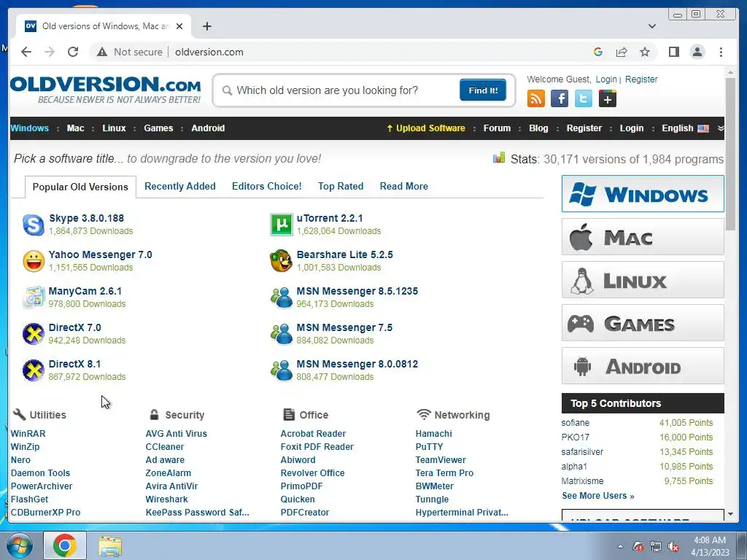Click the large Games platform button
The image size is (747, 560).
(x=643, y=323)
